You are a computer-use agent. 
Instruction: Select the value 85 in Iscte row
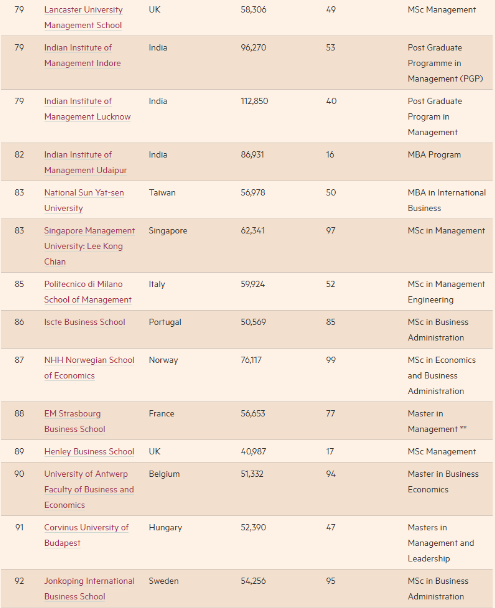point(331,322)
